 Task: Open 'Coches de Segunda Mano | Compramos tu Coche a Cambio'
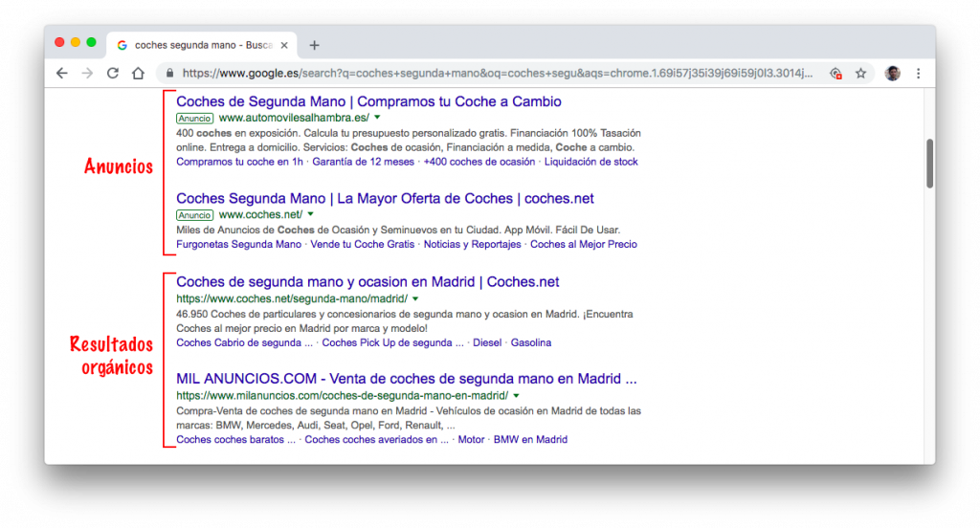pyautogui.click(x=368, y=101)
